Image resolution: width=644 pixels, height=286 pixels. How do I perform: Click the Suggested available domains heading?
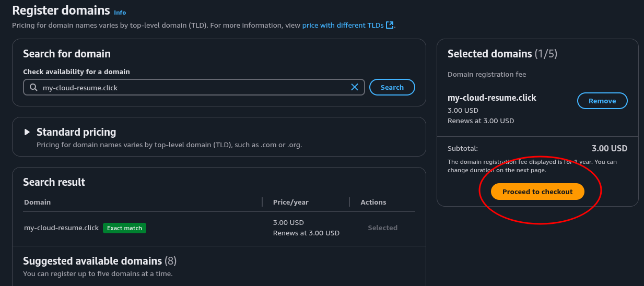coord(92,261)
